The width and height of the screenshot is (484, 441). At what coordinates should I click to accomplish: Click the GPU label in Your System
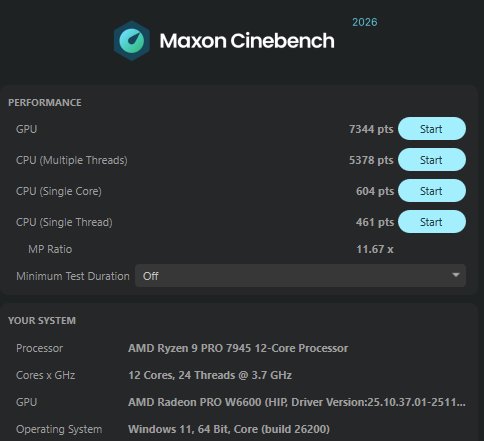click(x=26, y=402)
